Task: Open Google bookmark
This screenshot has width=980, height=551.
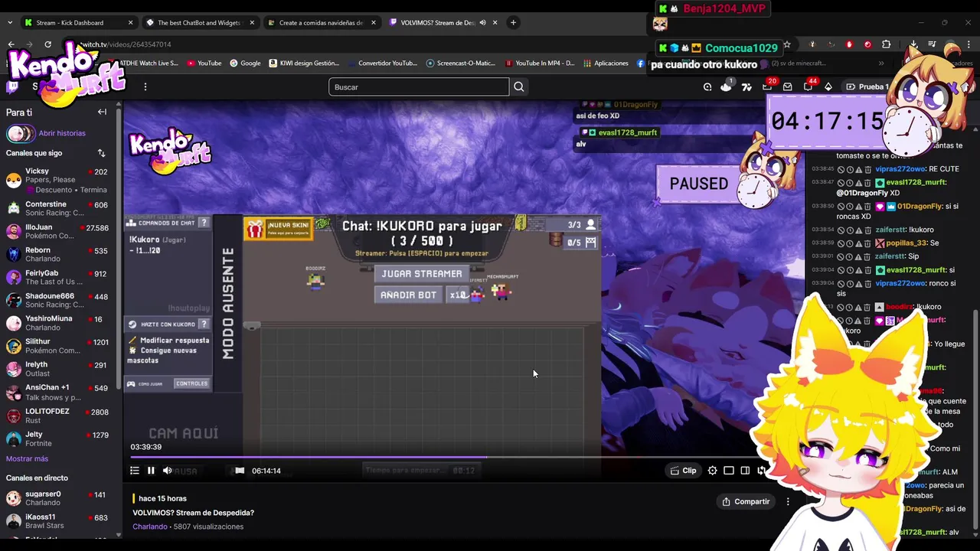Action: tap(245, 64)
